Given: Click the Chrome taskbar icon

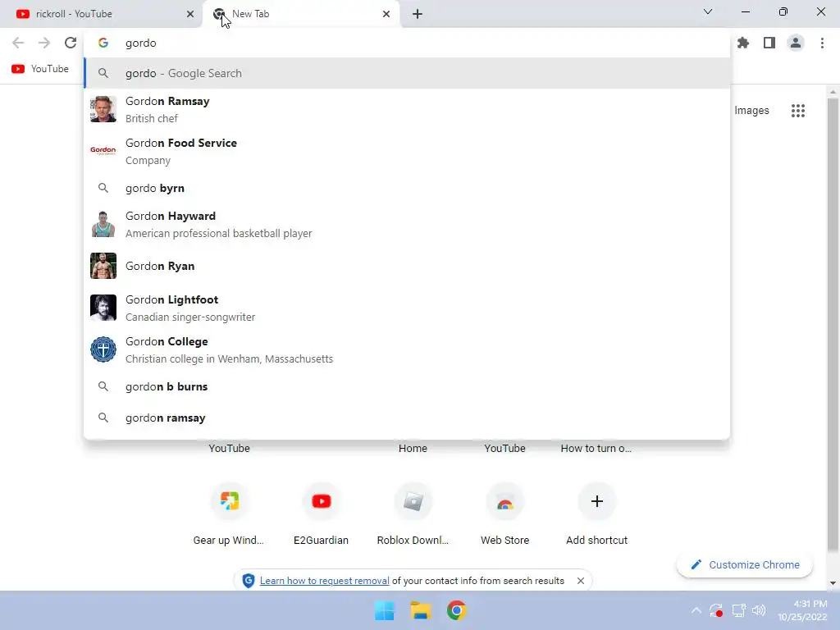Looking at the screenshot, I should tap(456, 610).
